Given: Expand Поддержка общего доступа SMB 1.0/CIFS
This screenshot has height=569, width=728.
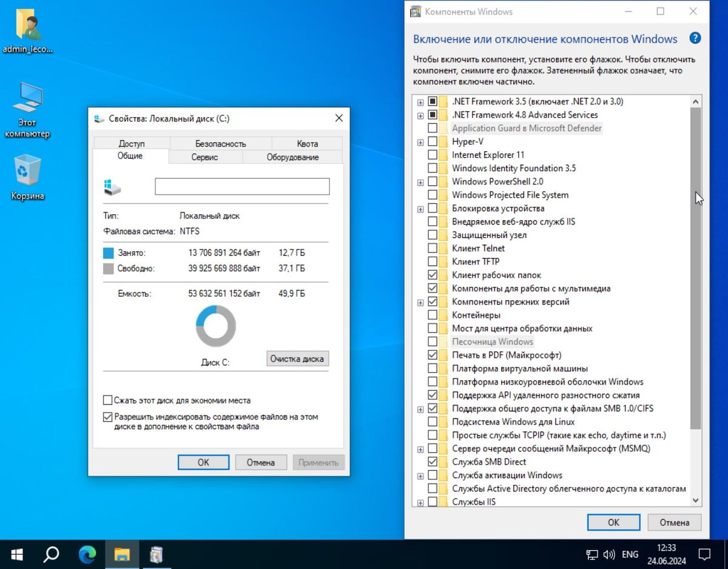Looking at the screenshot, I should pos(420,409).
